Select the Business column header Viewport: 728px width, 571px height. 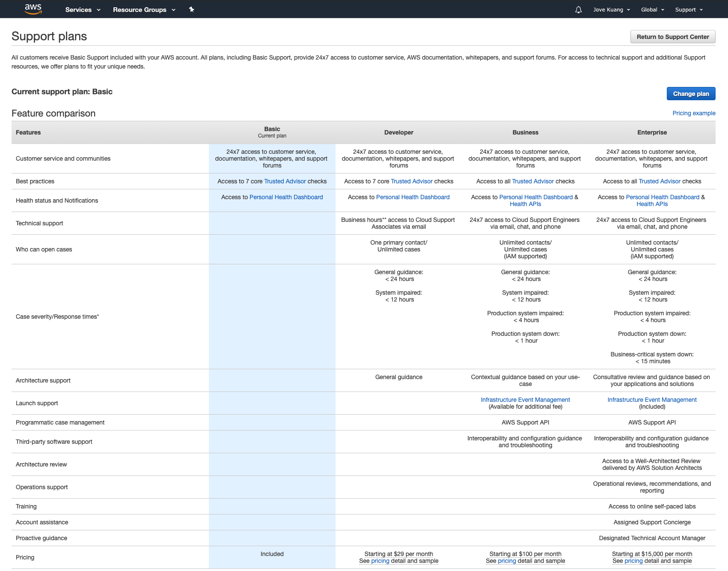pyautogui.click(x=525, y=132)
